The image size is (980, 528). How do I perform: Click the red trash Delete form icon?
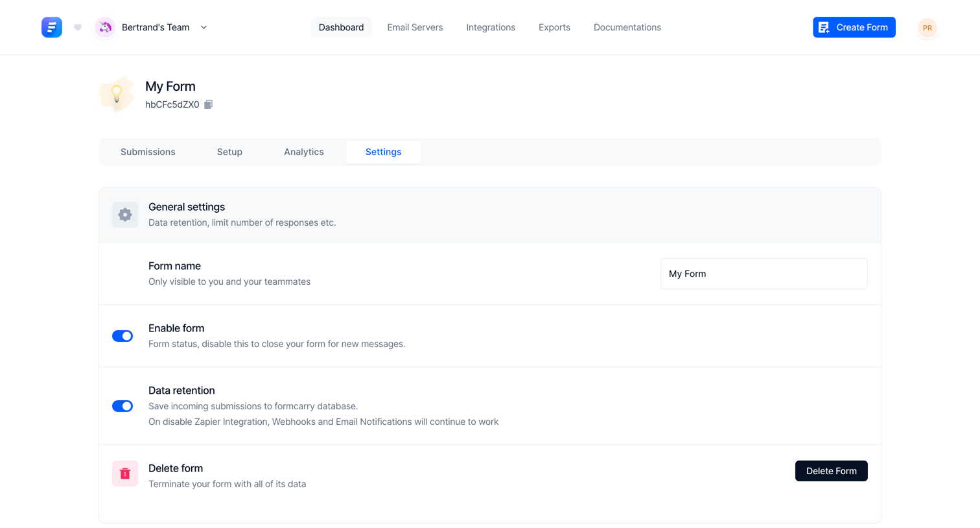coord(125,474)
